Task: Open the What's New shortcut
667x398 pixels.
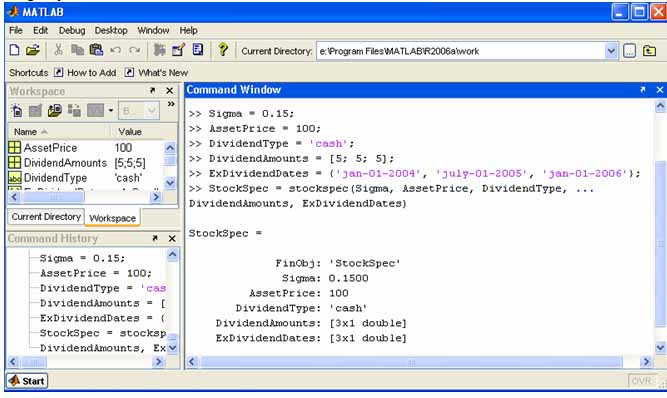Action: (156, 73)
